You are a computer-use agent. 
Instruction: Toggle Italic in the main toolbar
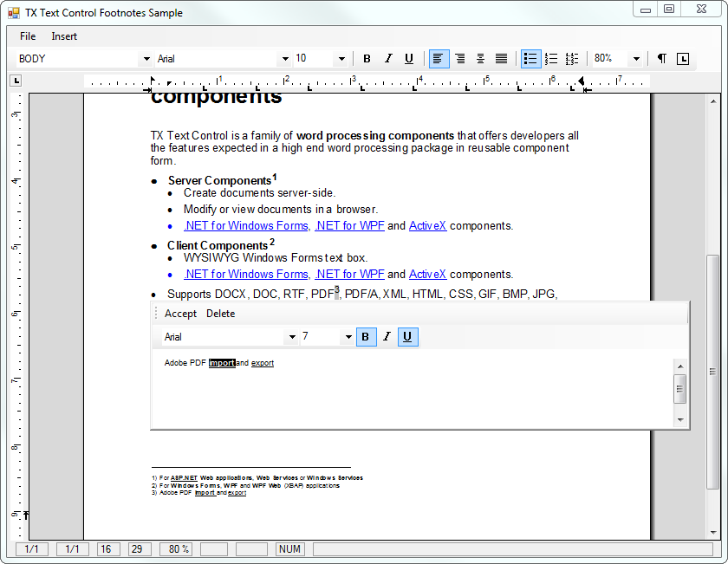coord(388,59)
